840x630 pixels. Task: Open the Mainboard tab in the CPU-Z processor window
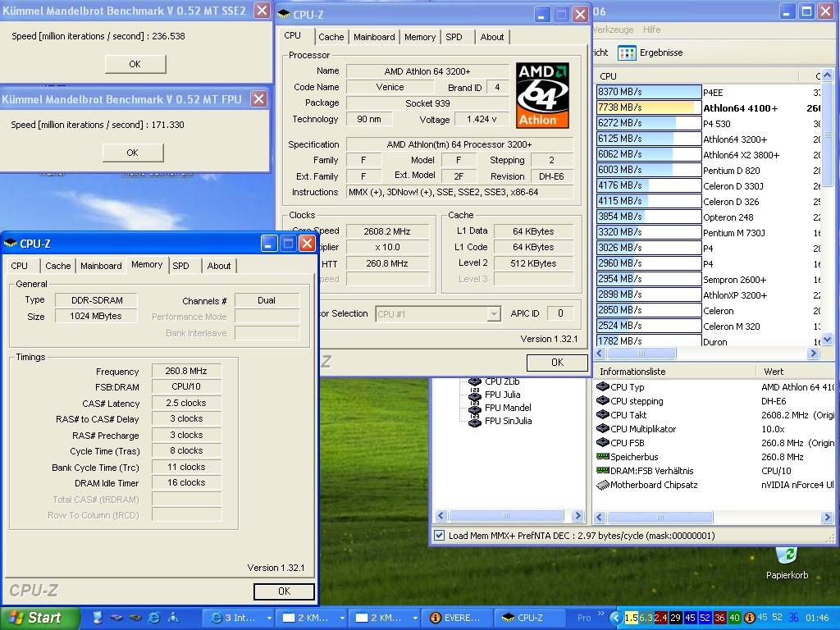pos(374,37)
